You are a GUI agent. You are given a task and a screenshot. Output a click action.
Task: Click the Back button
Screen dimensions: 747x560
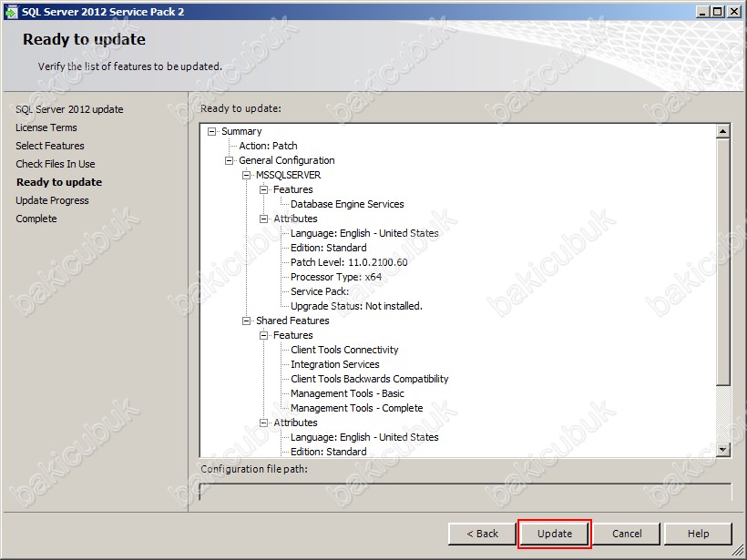[482, 534]
